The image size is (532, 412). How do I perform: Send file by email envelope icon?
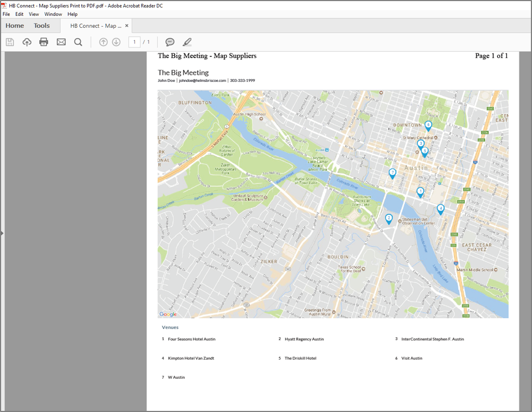[61, 42]
